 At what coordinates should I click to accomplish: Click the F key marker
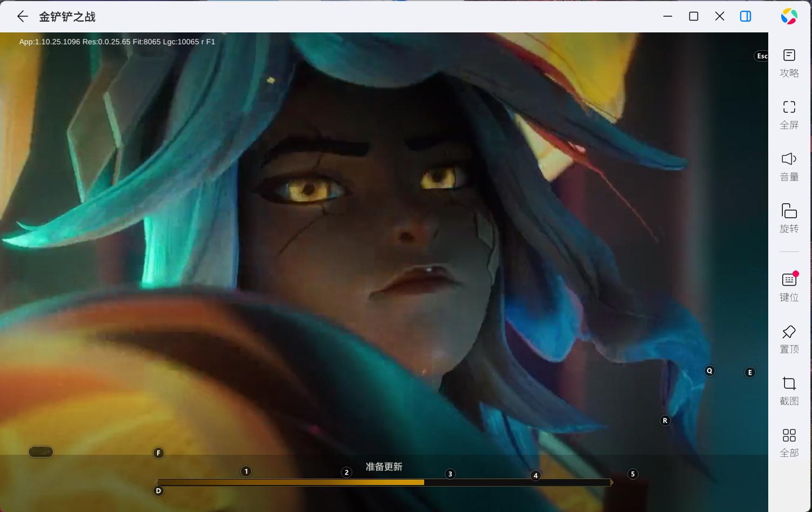tap(158, 453)
